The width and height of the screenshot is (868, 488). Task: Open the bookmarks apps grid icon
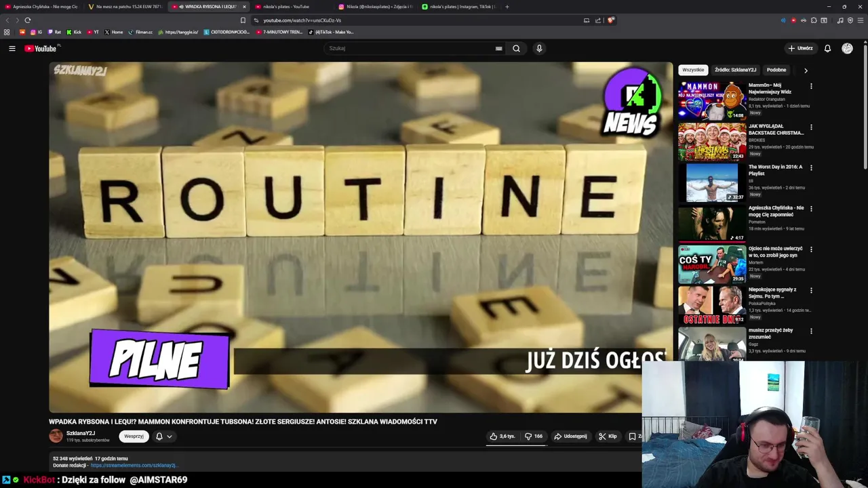pyautogui.click(x=7, y=32)
